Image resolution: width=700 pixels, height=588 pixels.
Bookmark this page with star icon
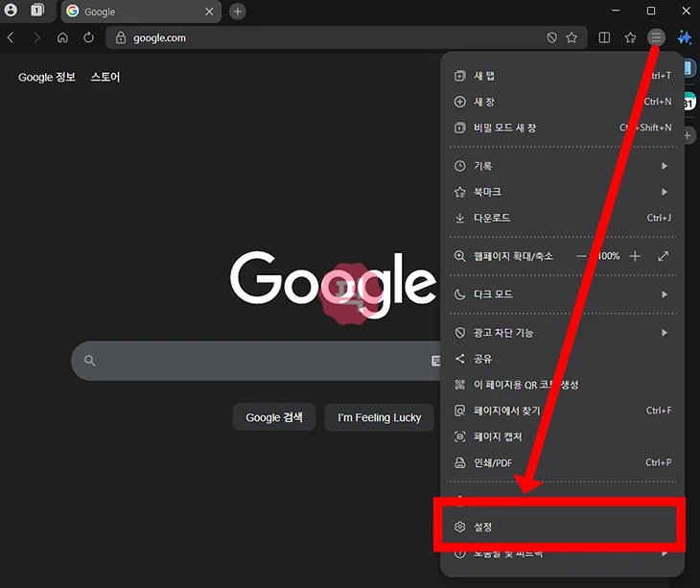pos(572,37)
